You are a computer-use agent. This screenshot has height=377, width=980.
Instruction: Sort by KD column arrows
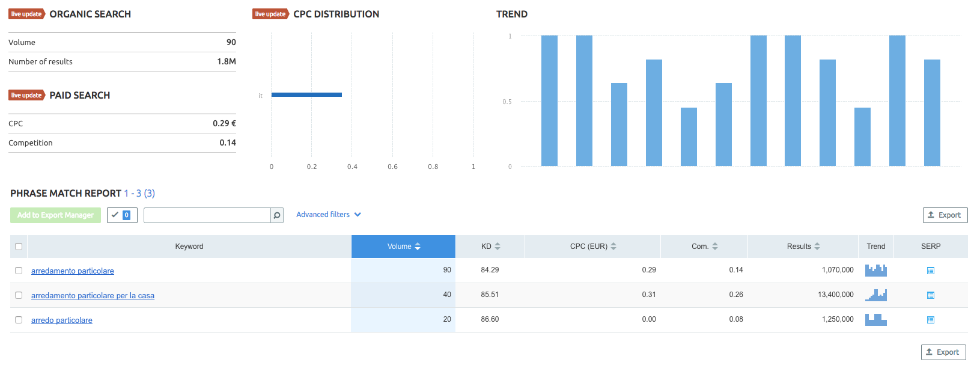pyautogui.click(x=498, y=247)
